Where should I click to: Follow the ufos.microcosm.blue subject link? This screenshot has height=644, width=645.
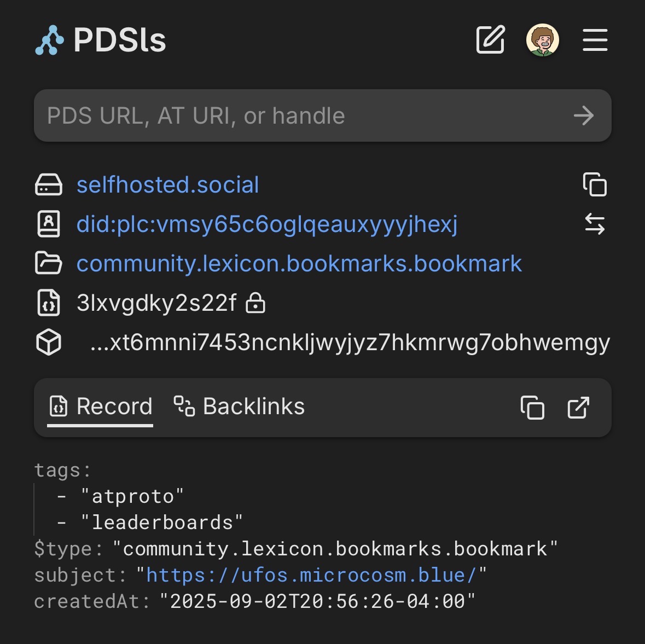coord(311,575)
